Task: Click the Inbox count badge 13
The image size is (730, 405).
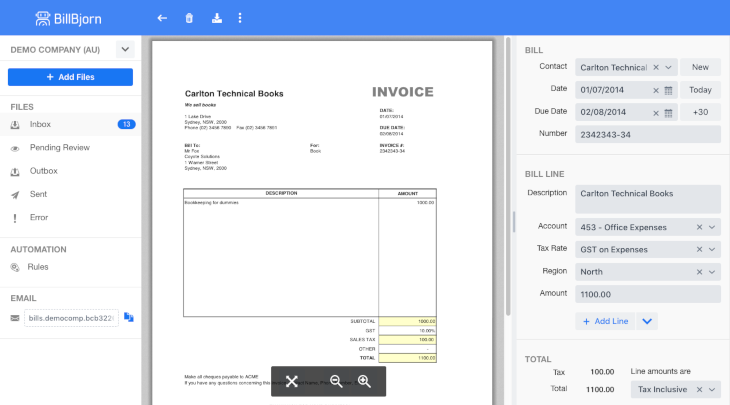Action: 126,124
